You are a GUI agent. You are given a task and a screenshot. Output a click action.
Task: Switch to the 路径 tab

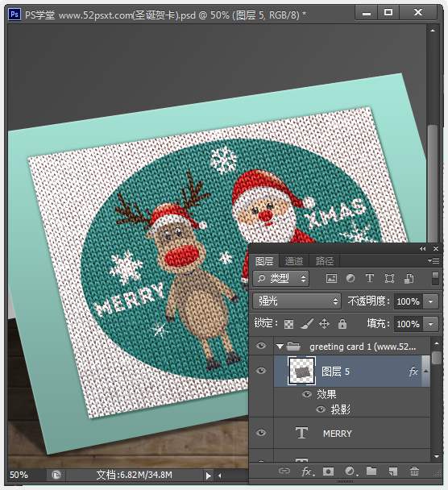[324, 261]
